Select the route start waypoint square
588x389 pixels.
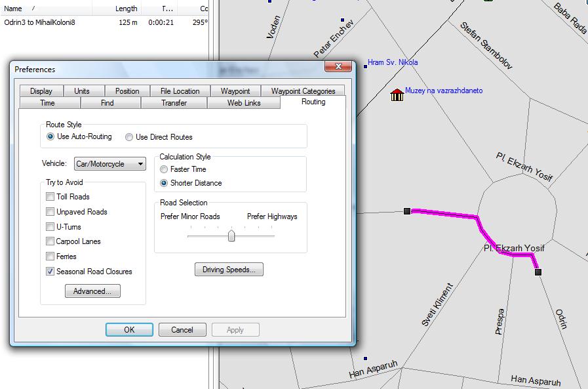[x=407, y=211]
